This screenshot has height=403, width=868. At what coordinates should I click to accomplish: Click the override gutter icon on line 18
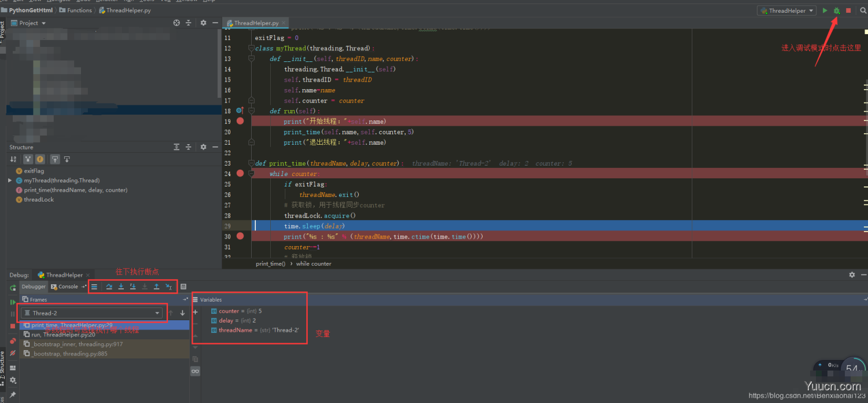[x=239, y=111]
